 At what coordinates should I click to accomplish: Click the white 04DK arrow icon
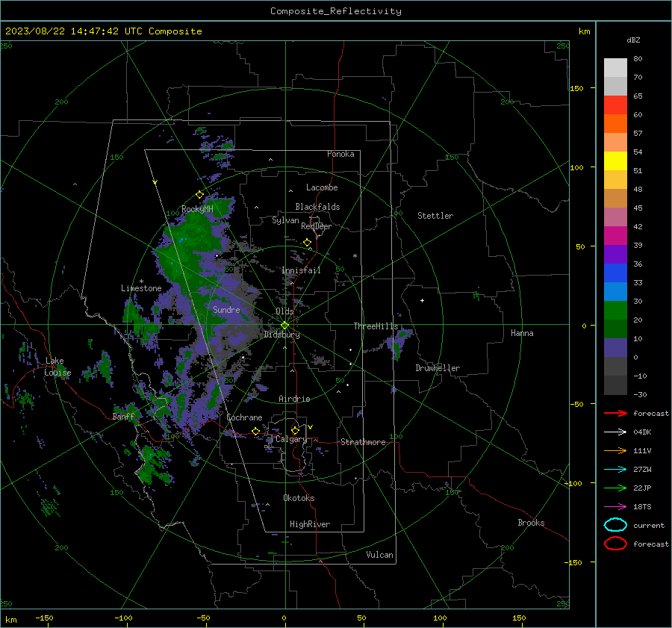click(x=615, y=432)
